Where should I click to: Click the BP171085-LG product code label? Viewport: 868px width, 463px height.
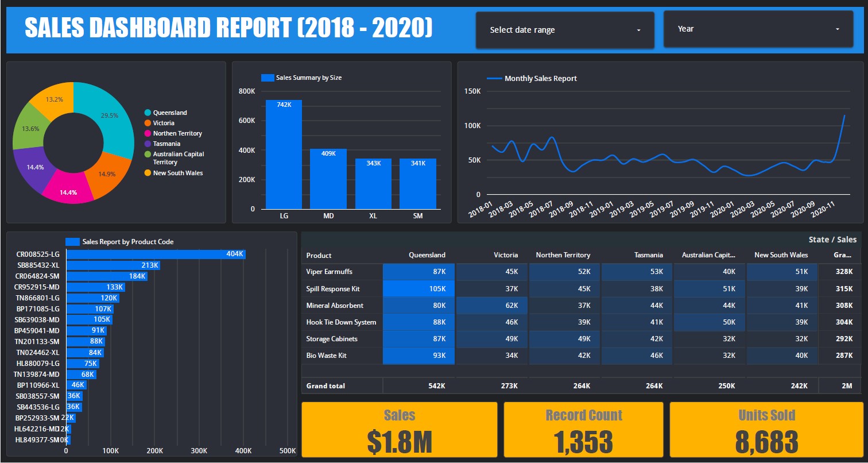tap(38, 309)
